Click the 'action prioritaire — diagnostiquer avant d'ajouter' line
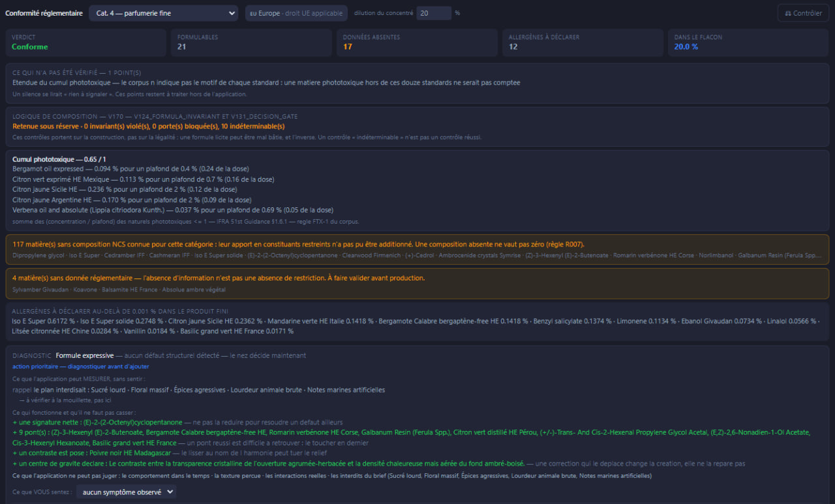This screenshot has width=835, height=504. pos(82,366)
